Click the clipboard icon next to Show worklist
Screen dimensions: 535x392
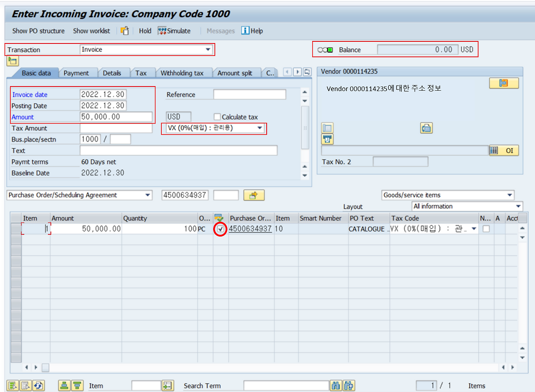[124, 31]
